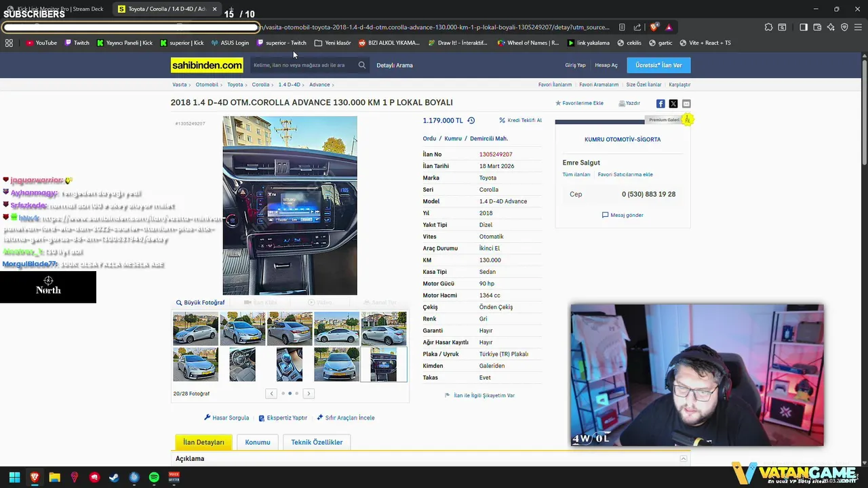Open Wheel of Names bookmark

tap(528, 43)
